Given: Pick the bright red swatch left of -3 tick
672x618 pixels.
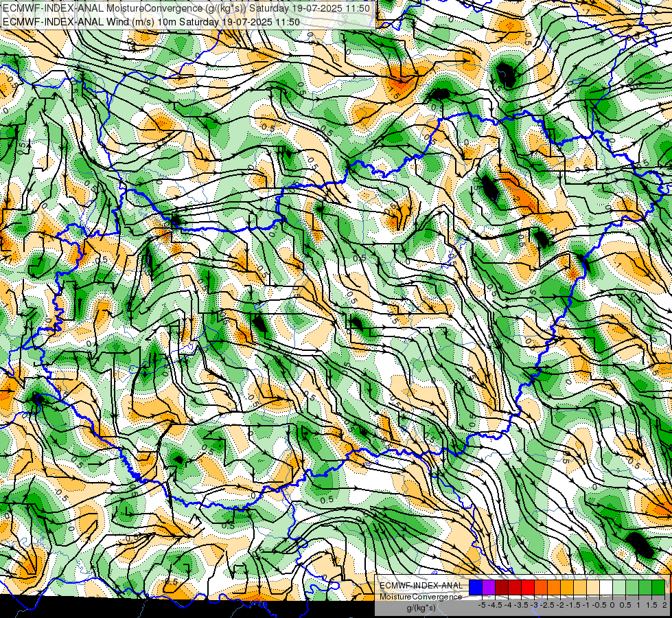Looking at the screenshot, I should tap(528, 587).
